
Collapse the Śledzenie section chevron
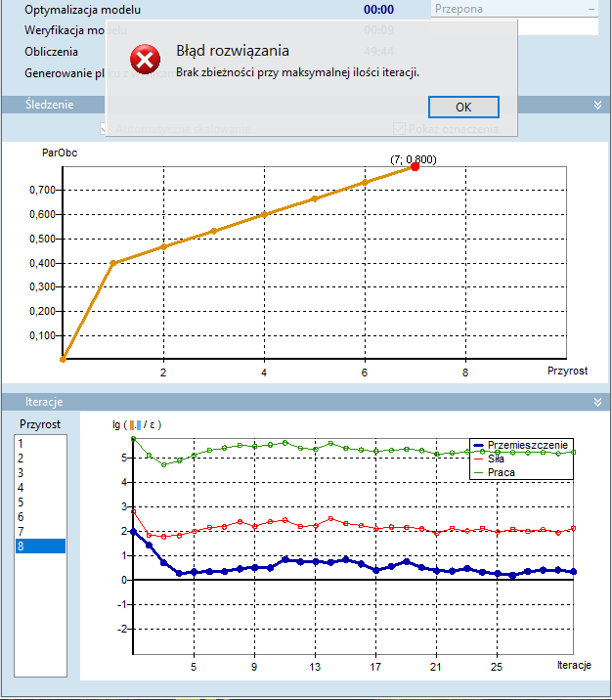tap(597, 105)
